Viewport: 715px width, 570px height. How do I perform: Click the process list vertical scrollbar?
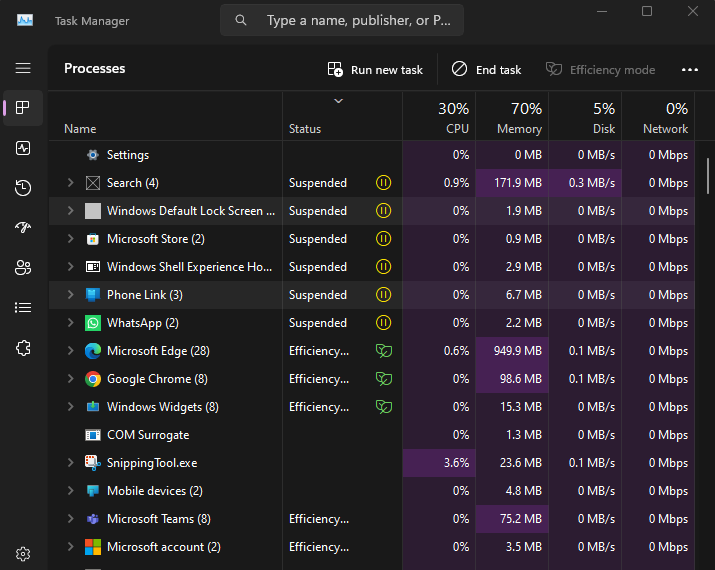click(x=708, y=176)
